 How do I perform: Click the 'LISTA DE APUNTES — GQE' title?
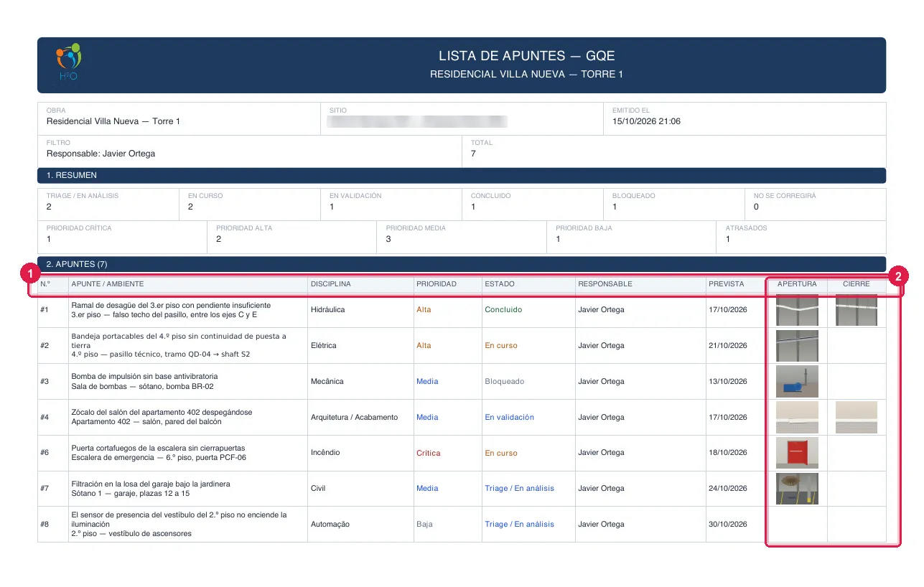pyautogui.click(x=527, y=56)
